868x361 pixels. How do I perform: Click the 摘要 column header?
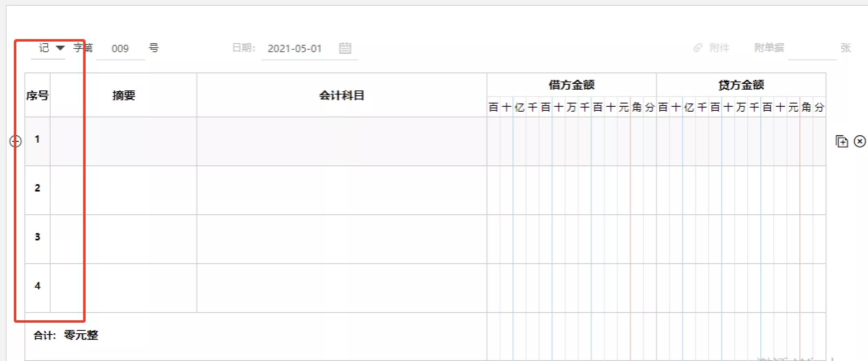click(x=124, y=95)
